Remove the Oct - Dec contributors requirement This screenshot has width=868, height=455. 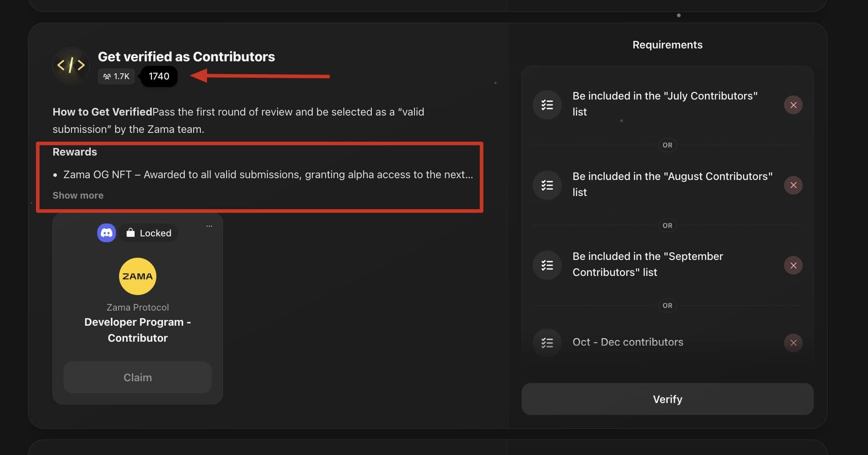click(x=793, y=343)
